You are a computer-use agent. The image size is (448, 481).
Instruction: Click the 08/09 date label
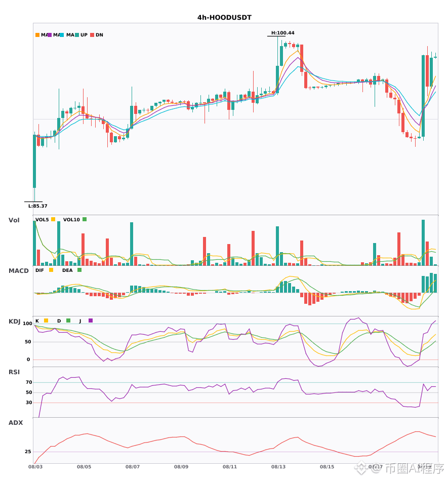tap(181, 467)
